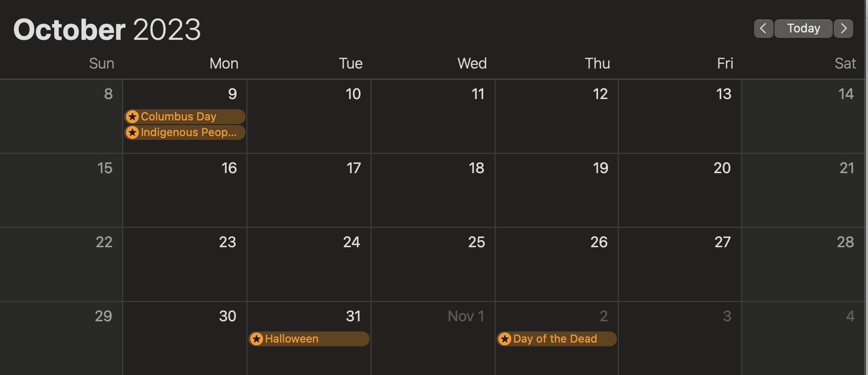The image size is (868, 375).
Task: Click the Today button
Action: coord(804,29)
